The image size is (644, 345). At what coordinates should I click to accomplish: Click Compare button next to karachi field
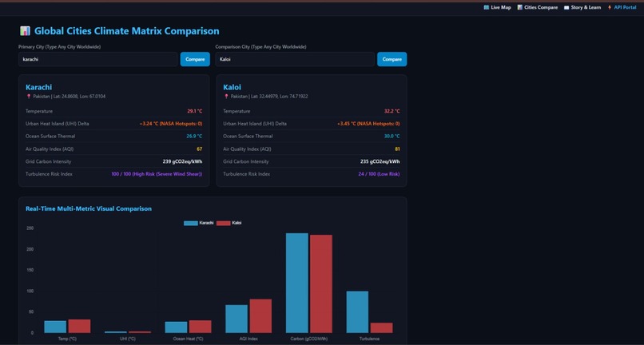coord(195,59)
